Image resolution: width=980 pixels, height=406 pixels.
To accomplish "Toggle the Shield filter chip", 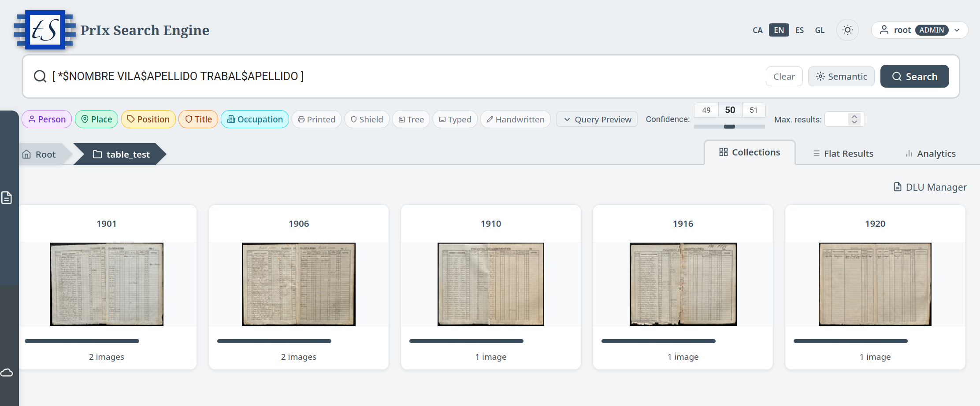I will pos(367,119).
